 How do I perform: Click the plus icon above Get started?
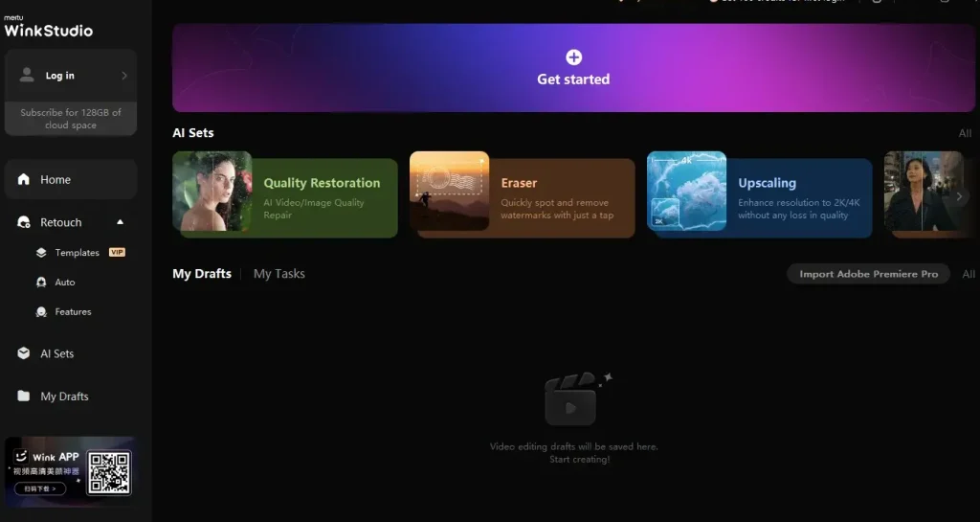pyautogui.click(x=573, y=57)
